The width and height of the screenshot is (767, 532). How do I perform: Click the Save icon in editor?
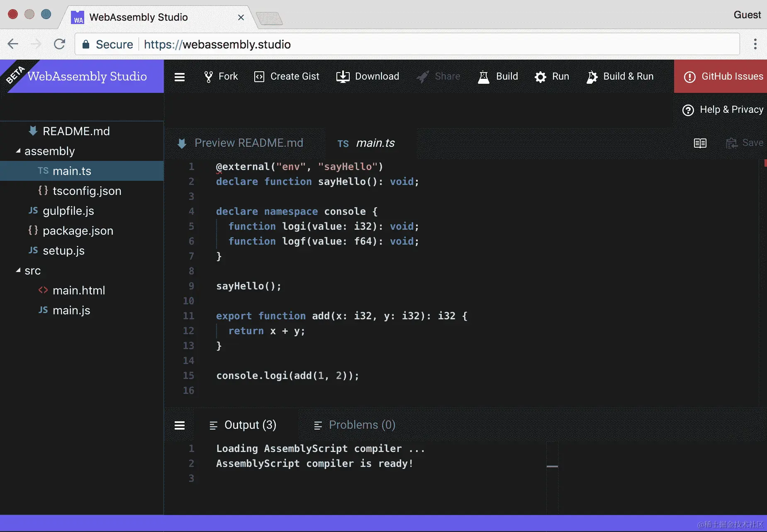click(732, 143)
